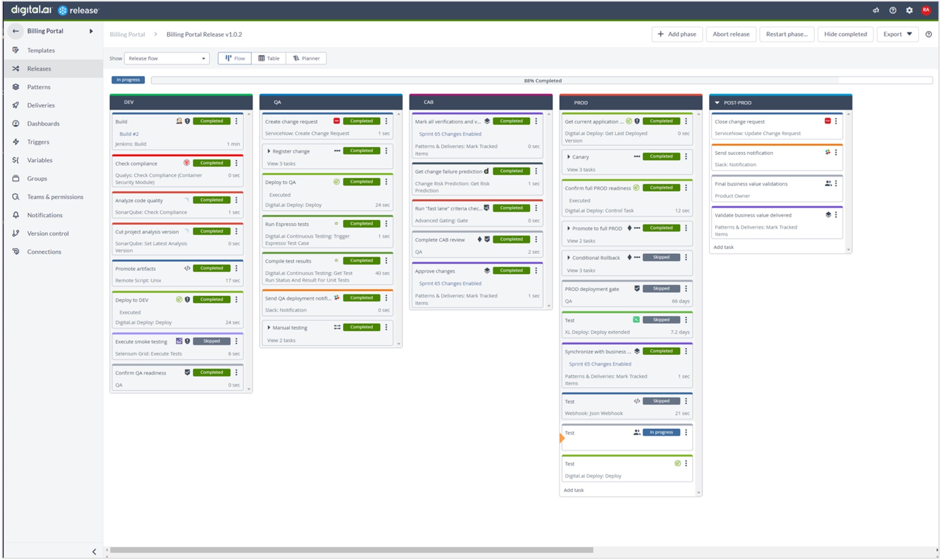The height and width of the screenshot is (560, 940).
Task: Open Dashboards in the sidebar
Action: [43, 123]
